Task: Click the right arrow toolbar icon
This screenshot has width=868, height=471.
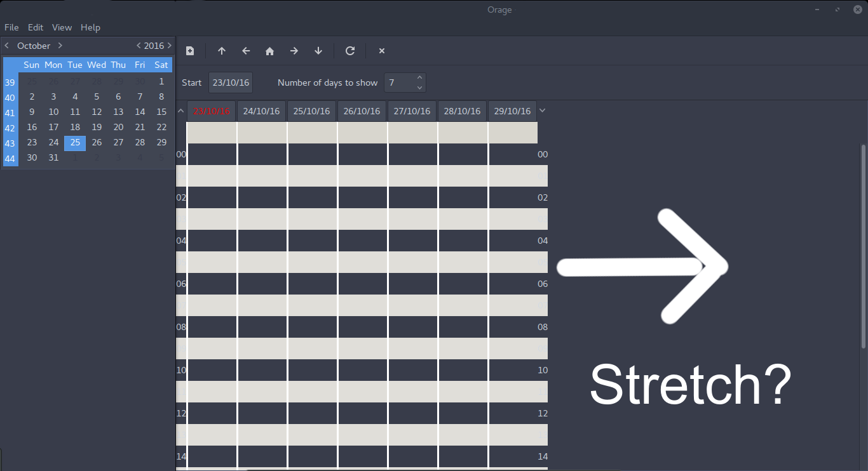Action: point(294,51)
